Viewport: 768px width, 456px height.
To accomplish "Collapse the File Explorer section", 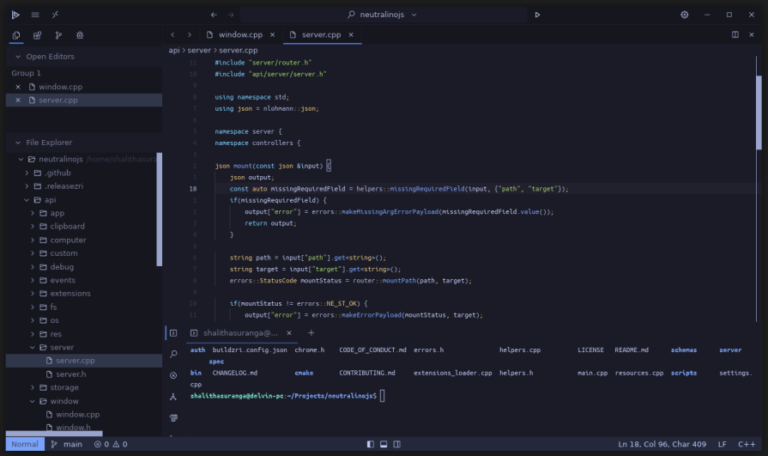I will coord(18,143).
